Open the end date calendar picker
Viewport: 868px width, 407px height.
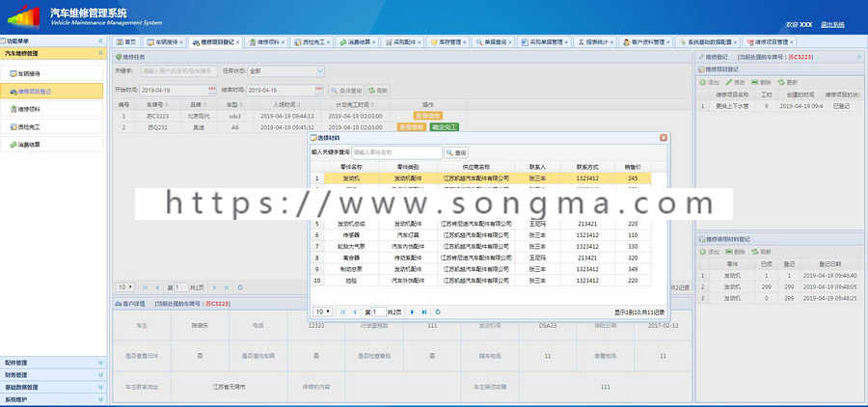(318, 90)
